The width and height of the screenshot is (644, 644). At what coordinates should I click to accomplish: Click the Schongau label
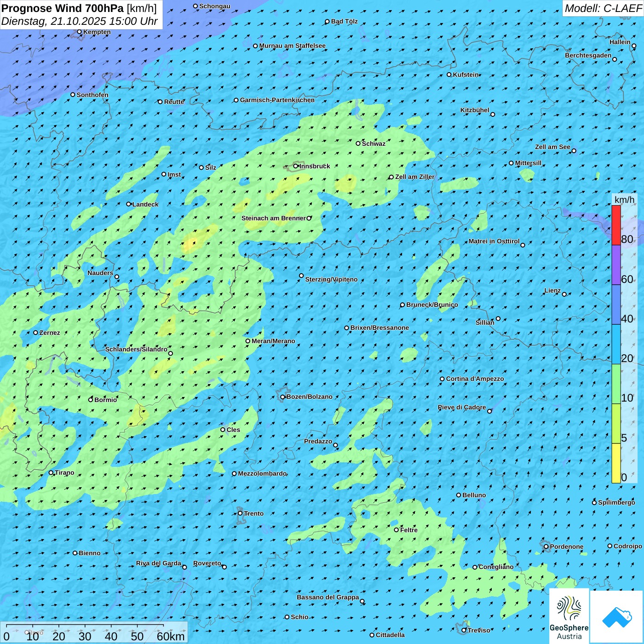[x=215, y=6]
